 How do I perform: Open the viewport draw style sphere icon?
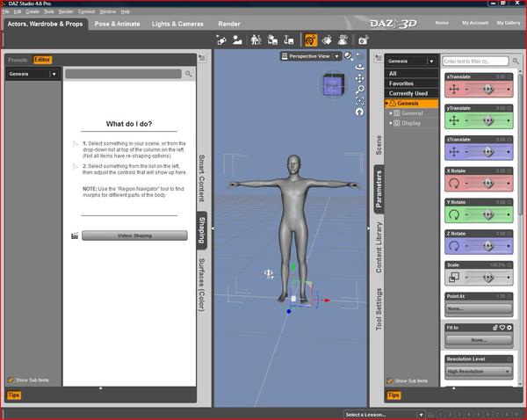pos(348,56)
